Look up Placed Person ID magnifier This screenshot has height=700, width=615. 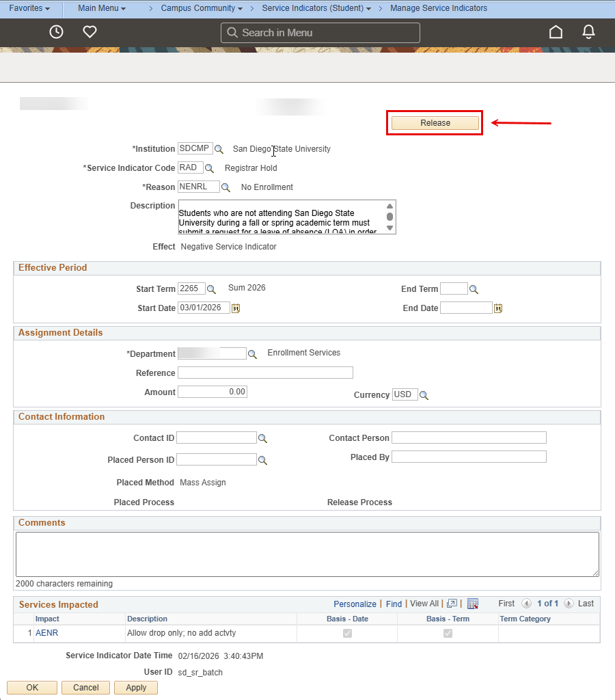(263, 460)
